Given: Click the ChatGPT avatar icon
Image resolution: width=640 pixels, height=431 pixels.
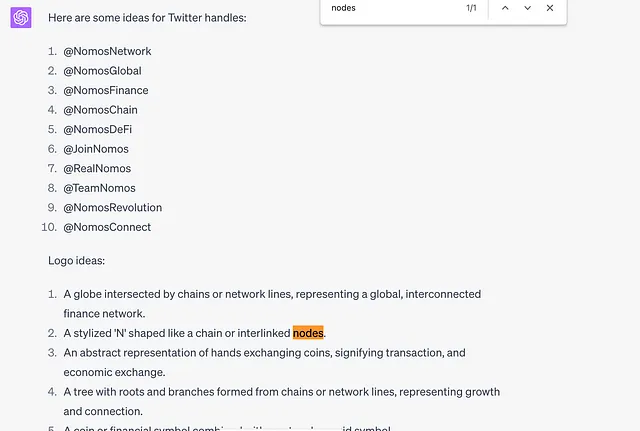Looking at the screenshot, I should pos(21,18).
